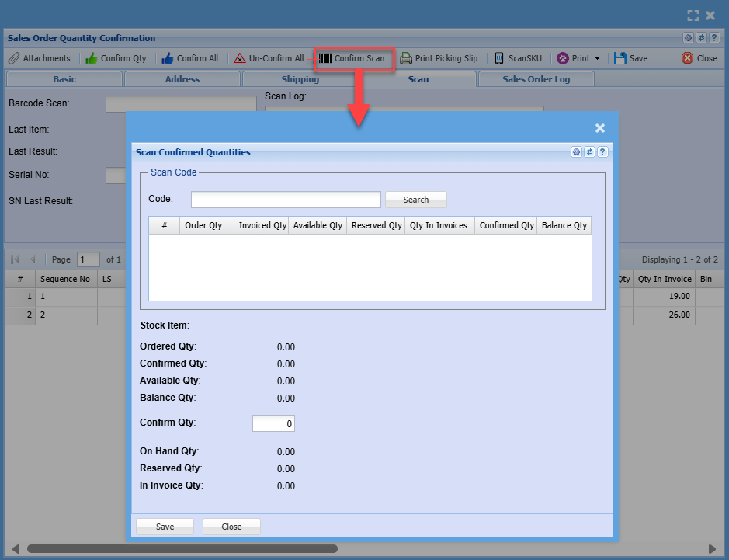Click the Close button at dialog bottom
Image resolution: width=729 pixels, height=560 pixels.
point(231,527)
